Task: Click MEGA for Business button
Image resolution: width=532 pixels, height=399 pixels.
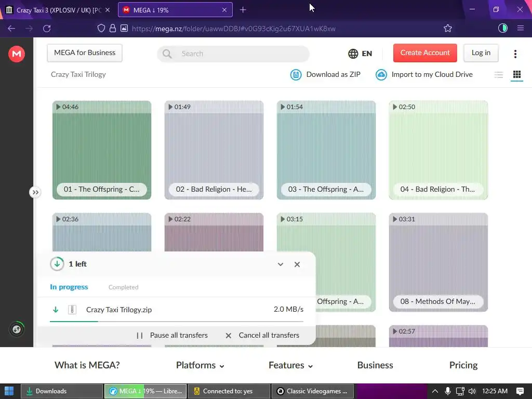Action: tap(85, 53)
